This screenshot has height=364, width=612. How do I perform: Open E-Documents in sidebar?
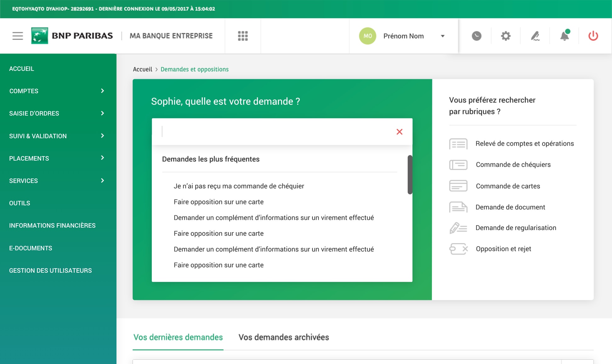pos(31,248)
